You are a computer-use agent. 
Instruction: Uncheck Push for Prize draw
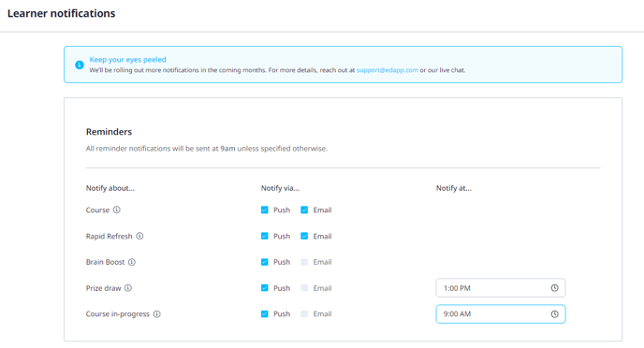265,288
